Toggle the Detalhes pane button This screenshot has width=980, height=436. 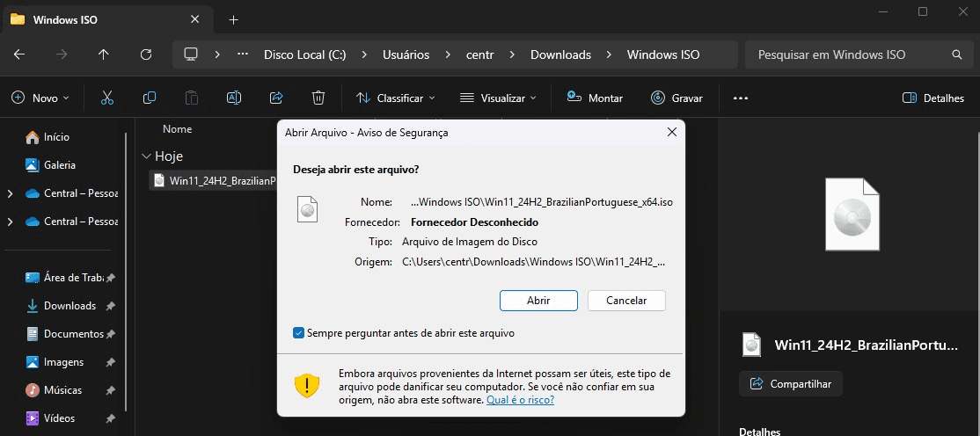[933, 98]
